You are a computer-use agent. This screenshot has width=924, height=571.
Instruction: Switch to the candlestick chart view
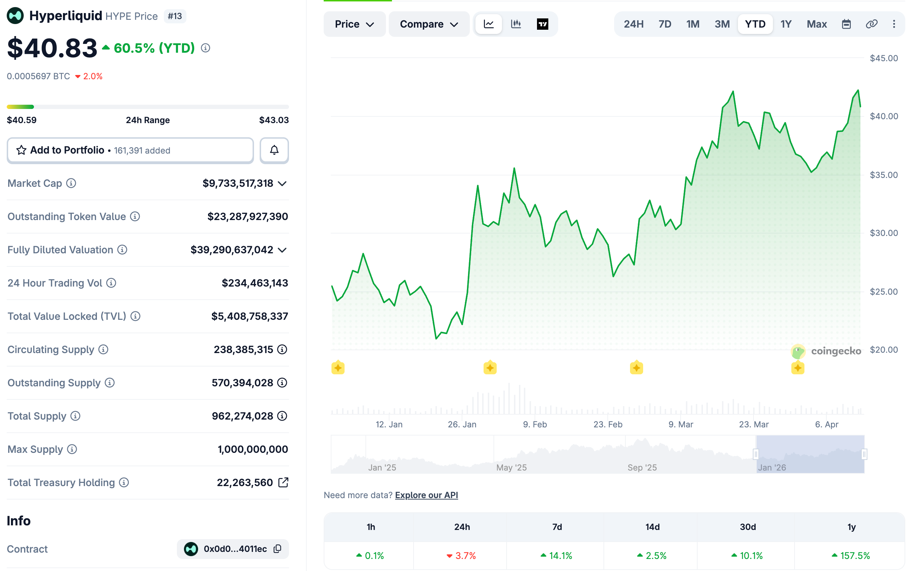tap(516, 24)
